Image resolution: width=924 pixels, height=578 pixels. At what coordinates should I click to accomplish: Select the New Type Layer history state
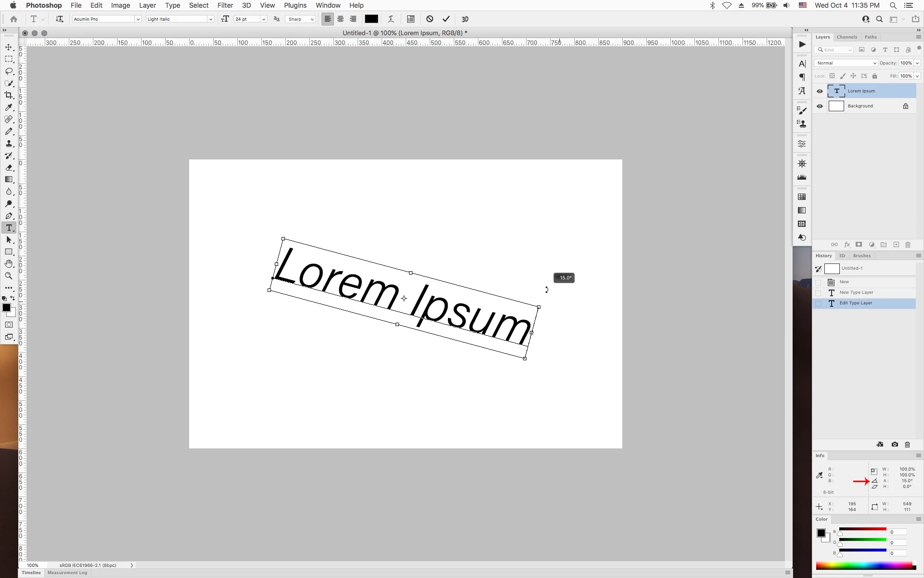pos(856,292)
